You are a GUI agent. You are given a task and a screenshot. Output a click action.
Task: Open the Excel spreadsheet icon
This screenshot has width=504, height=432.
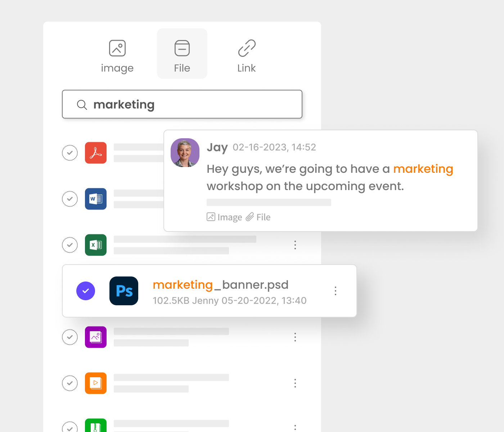pyautogui.click(x=96, y=245)
